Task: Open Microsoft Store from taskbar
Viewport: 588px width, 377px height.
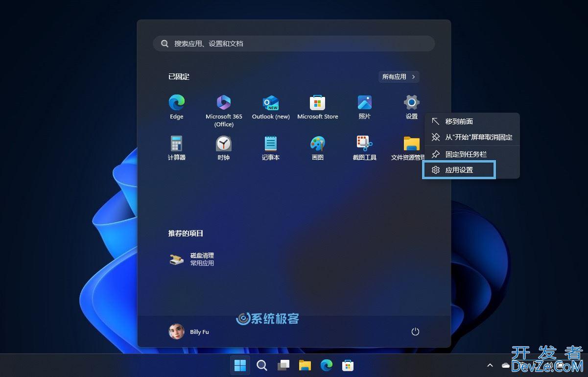Action: [348, 365]
